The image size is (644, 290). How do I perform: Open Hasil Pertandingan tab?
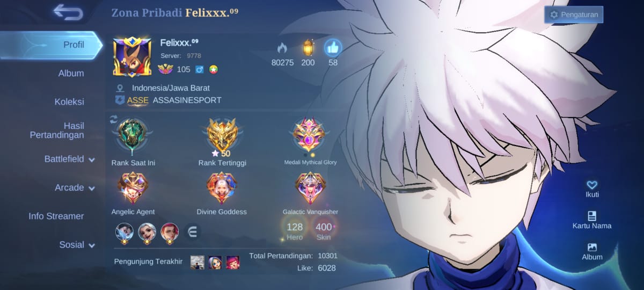click(x=57, y=130)
